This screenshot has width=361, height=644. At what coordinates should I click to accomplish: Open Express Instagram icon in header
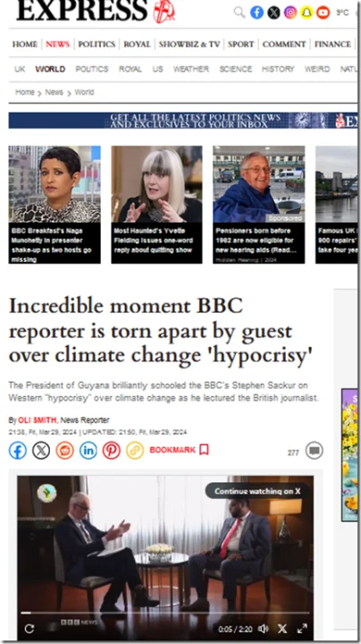(290, 13)
